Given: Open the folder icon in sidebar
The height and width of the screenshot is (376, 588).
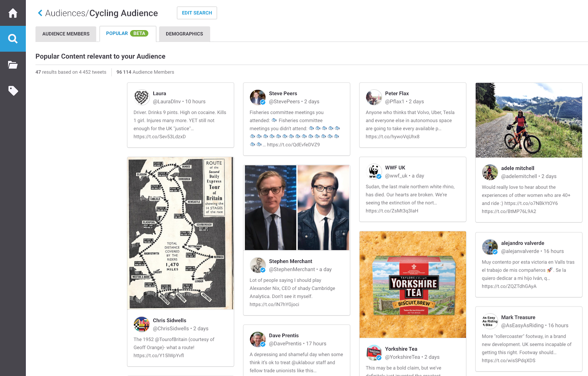Looking at the screenshot, I should click(13, 65).
